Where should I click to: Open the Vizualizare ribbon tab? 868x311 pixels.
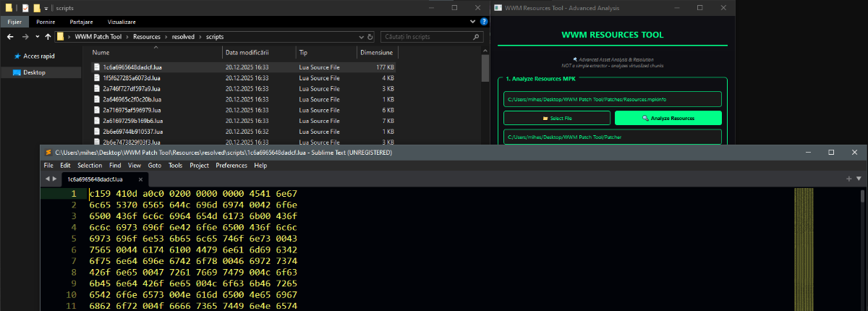(122, 22)
